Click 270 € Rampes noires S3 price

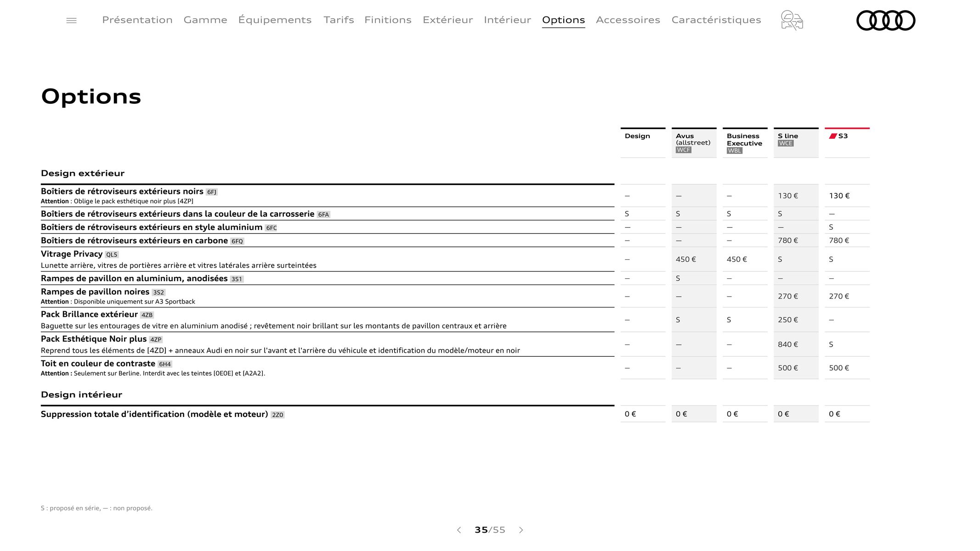point(839,296)
